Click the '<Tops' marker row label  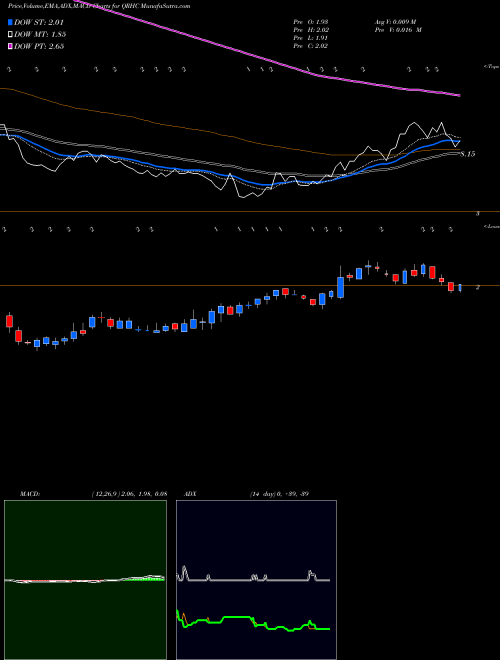pyautogui.click(x=492, y=67)
